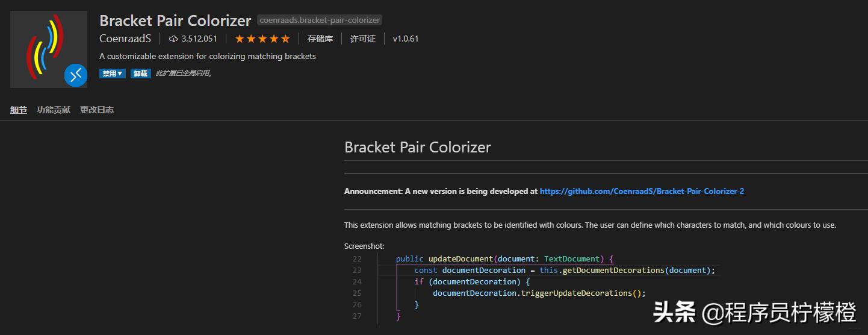This screenshot has height=335, width=868.
Task: Click the download cloud icon beside 3,512,051
Action: 173,39
